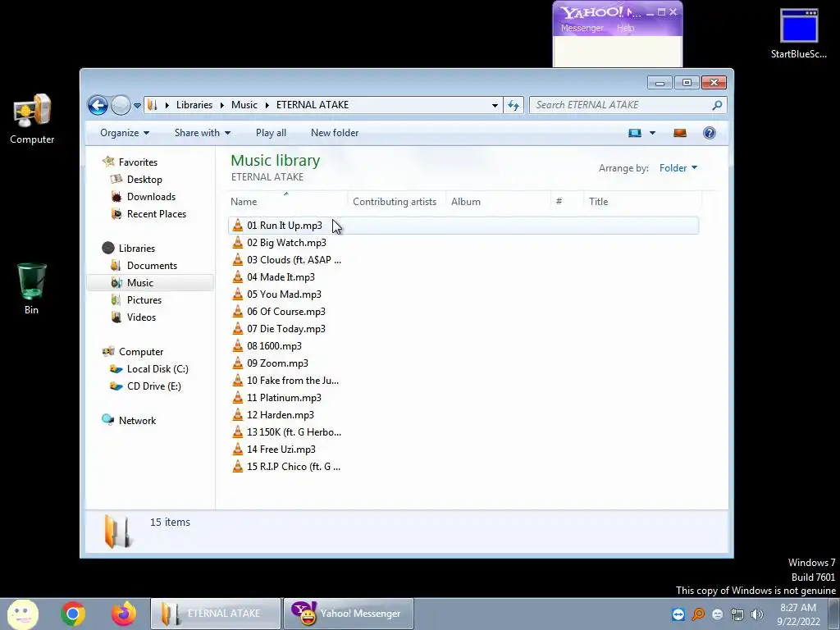Open Explorer help with the question mark
The height and width of the screenshot is (630, 840).
[710, 133]
